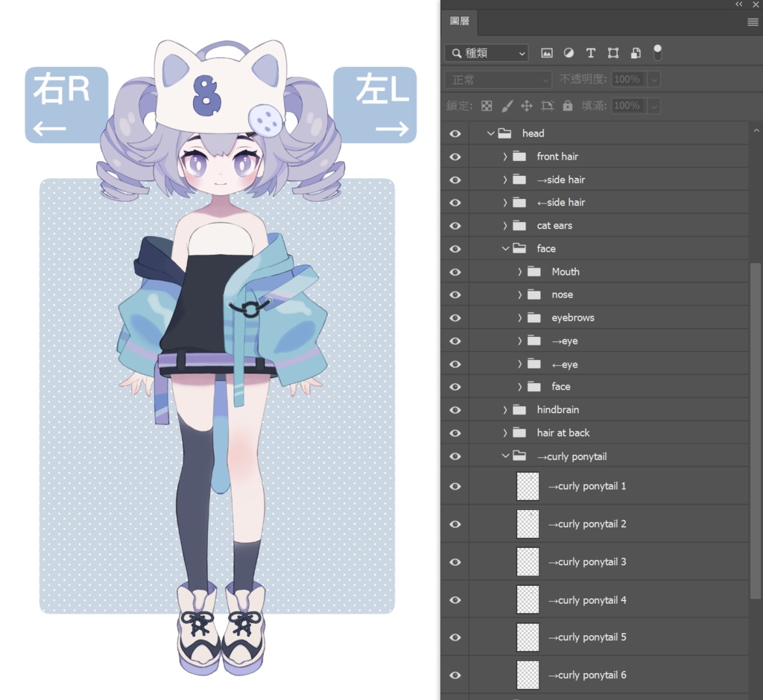Enable the adjustment layers filter

[x=569, y=53]
